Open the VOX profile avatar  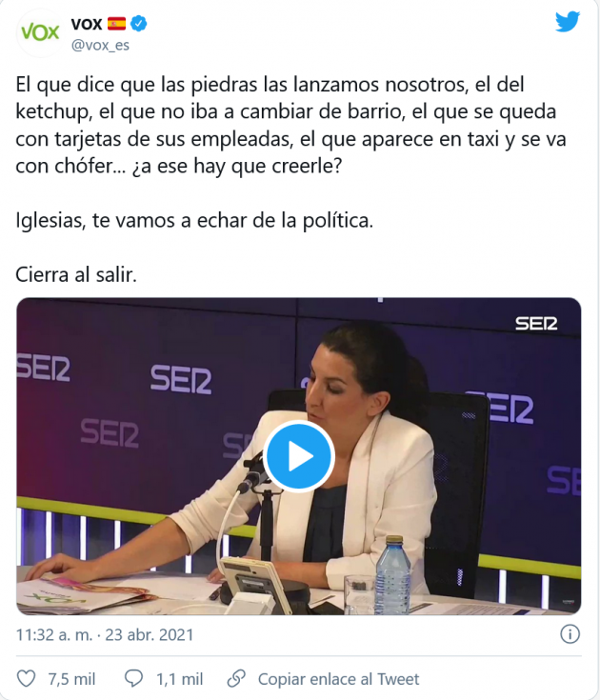40,32
